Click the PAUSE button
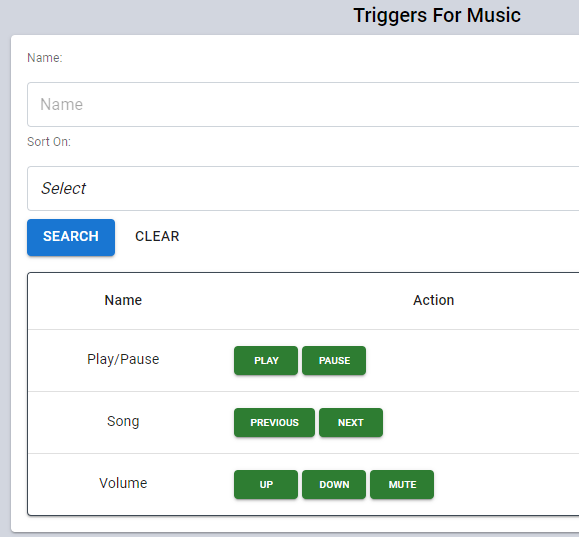The image size is (579, 537). click(334, 360)
